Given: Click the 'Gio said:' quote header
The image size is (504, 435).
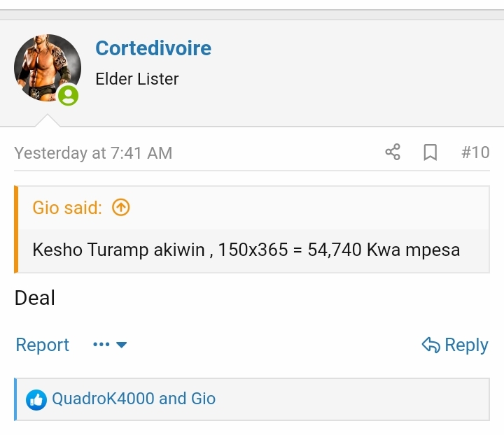Looking at the screenshot, I should click(67, 208).
